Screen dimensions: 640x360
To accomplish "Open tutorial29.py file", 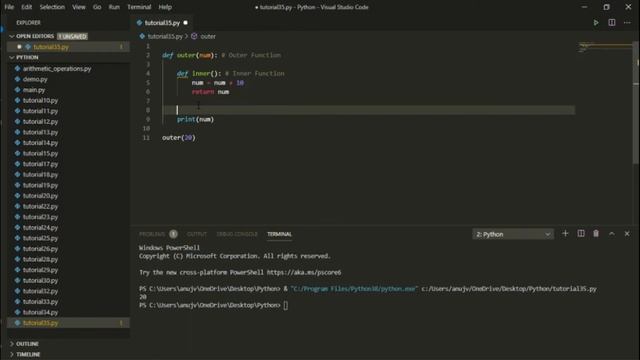I will 40,270.
